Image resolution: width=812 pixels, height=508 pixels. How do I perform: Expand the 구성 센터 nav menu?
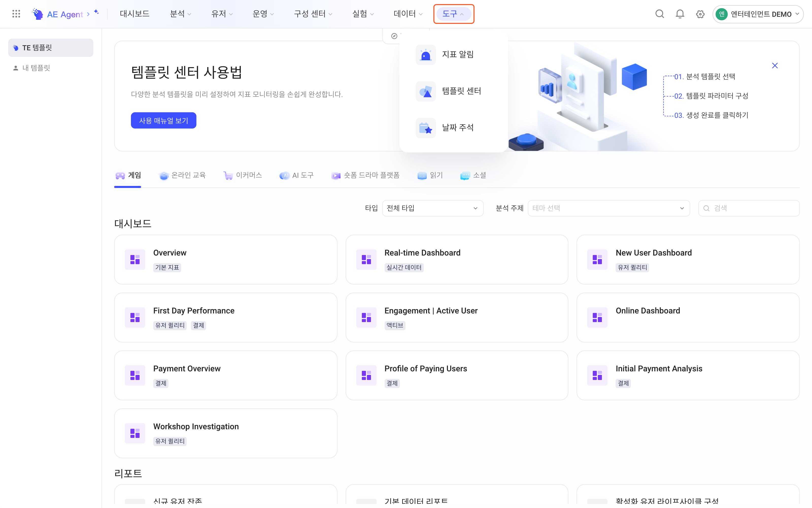click(x=313, y=14)
